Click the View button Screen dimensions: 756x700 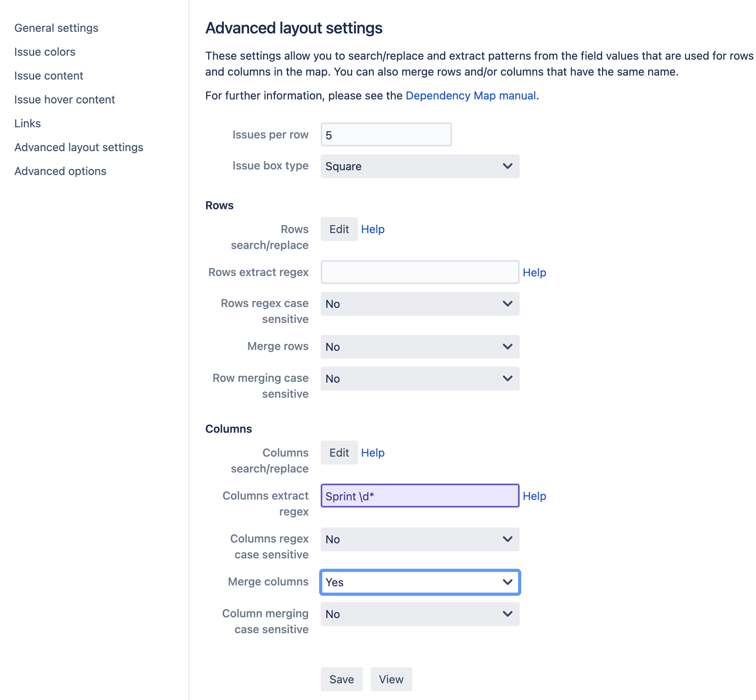click(391, 679)
